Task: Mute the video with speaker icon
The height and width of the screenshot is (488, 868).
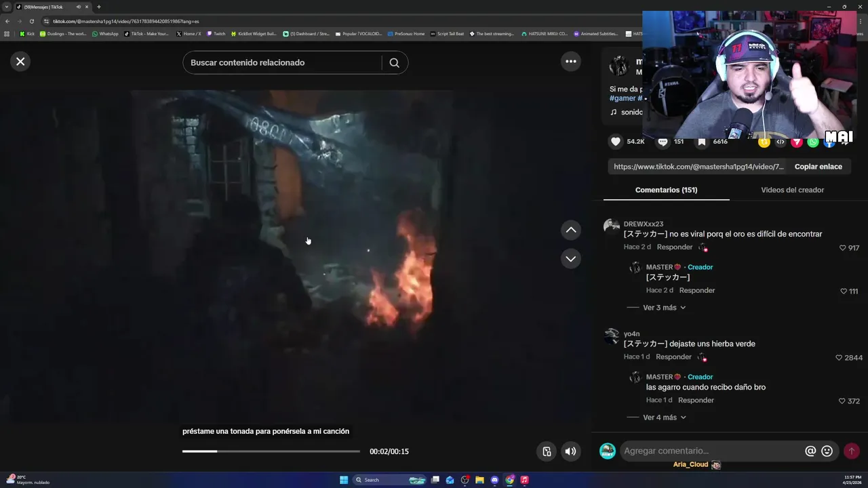Action: point(571,451)
